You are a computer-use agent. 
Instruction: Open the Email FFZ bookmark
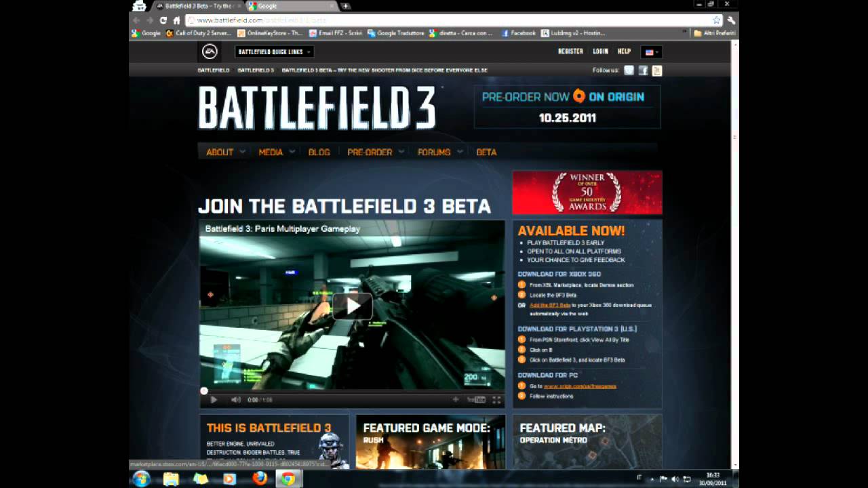(x=335, y=33)
